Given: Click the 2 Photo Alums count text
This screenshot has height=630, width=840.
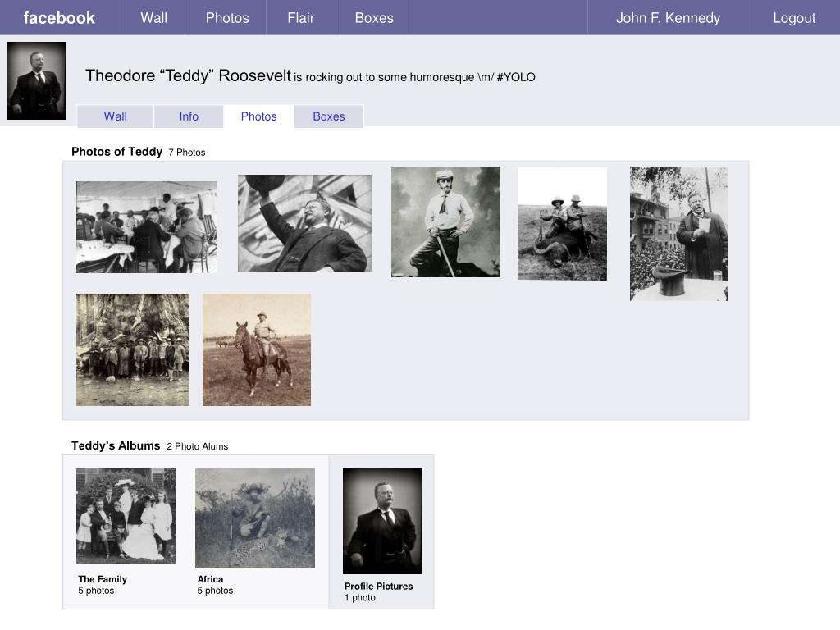Looking at the screenshot, I should [x=197, y=446].
